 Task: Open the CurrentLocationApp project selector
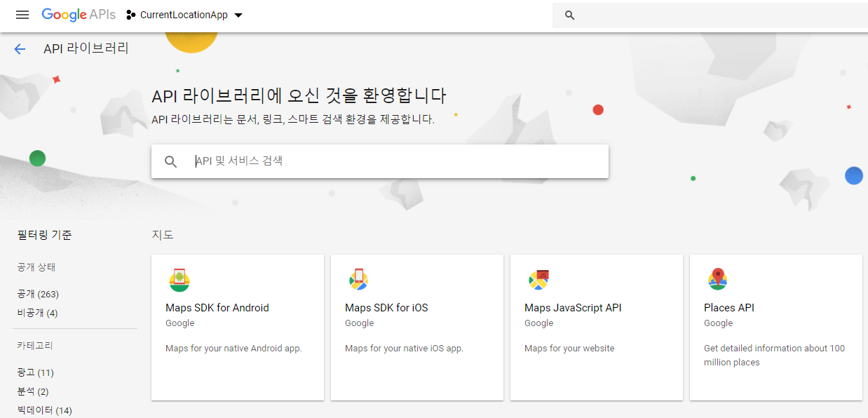[x=184, y=15]
